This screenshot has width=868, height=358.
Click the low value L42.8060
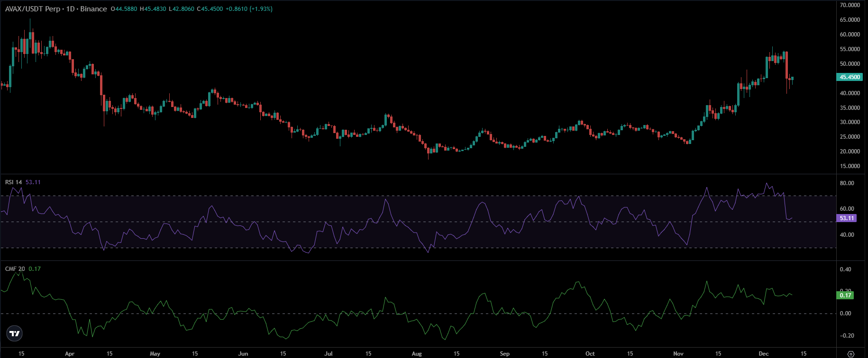181,9
